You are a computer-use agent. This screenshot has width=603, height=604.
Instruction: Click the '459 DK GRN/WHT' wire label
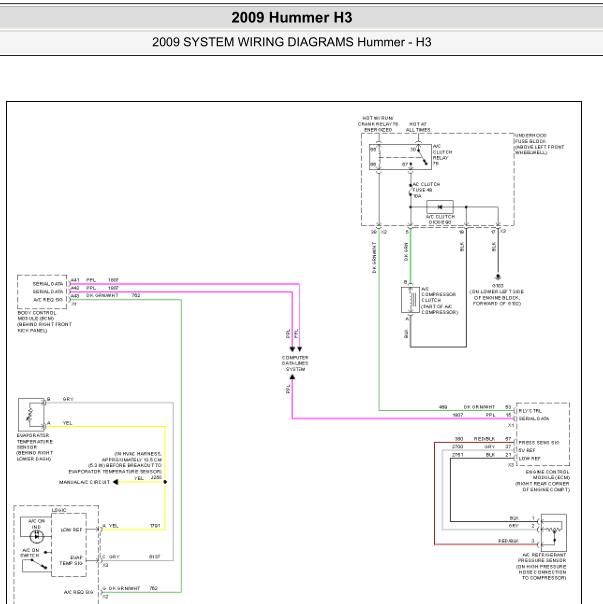[467, 407]
